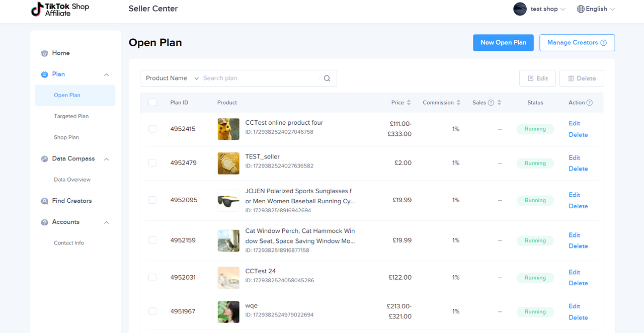Viewport: 644px width, 333px height.
Task: Click the Find Creators sidebar icon
Action: pos(44,201)
